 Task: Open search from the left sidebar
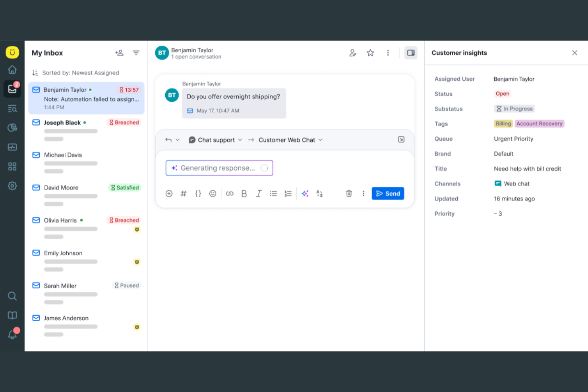pyautogui.click(x=12, y=296)
